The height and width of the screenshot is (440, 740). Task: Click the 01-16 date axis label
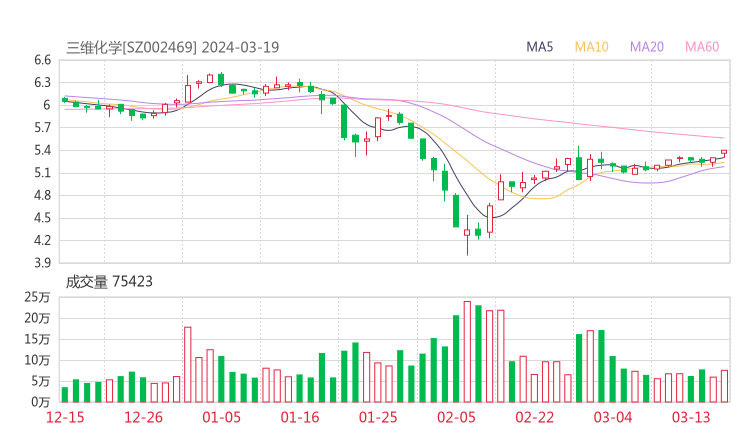pyautogui.click(x=300, y=417)
